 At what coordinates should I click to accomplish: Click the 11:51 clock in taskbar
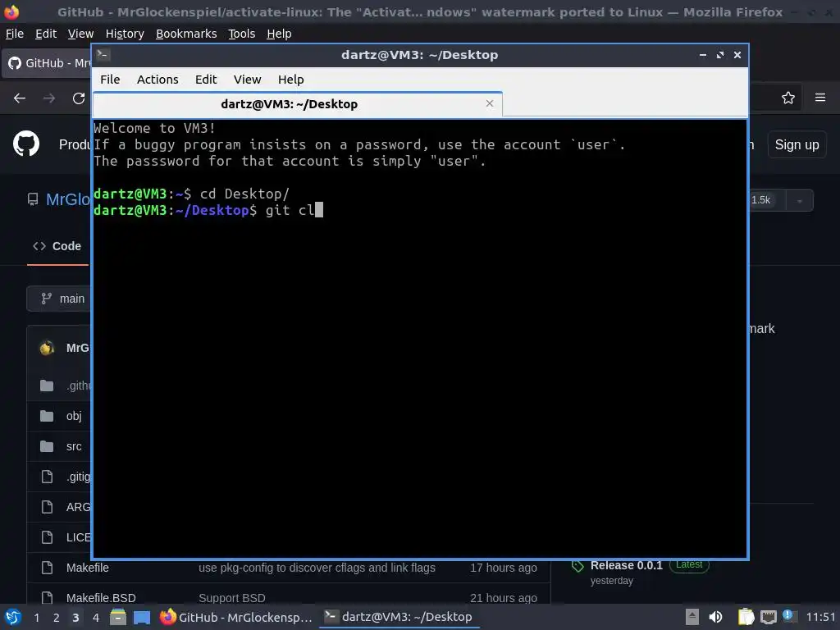[820, 617]
